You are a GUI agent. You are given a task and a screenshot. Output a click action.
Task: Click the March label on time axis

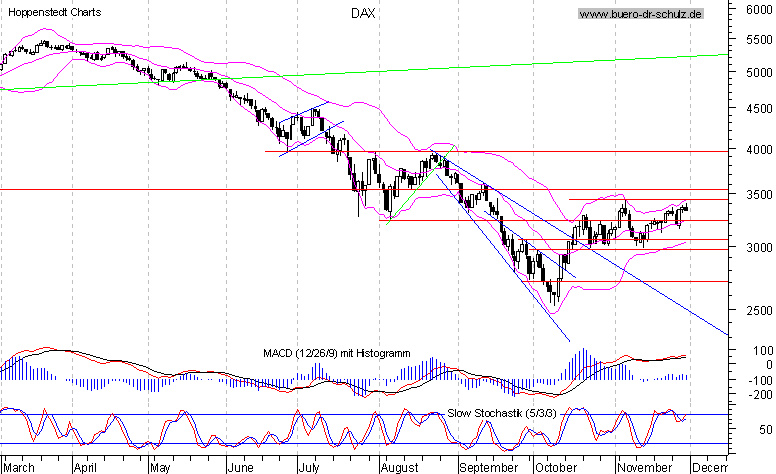point(19,468)
